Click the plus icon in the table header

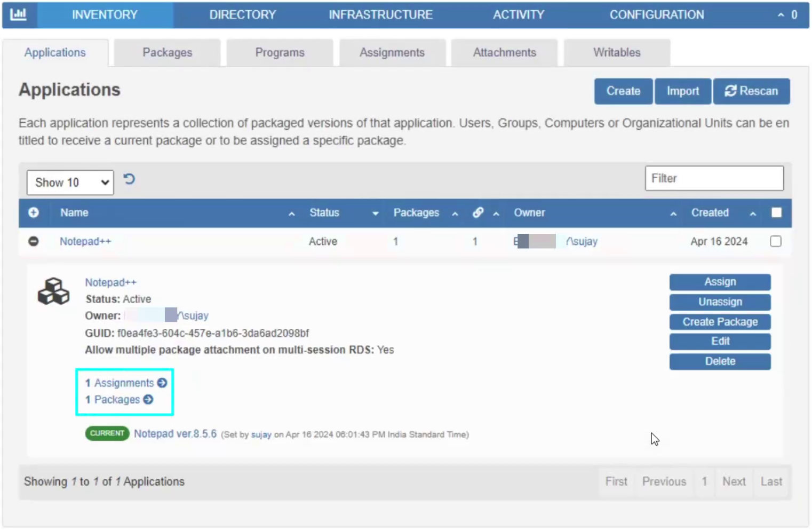tap(34, 212)
